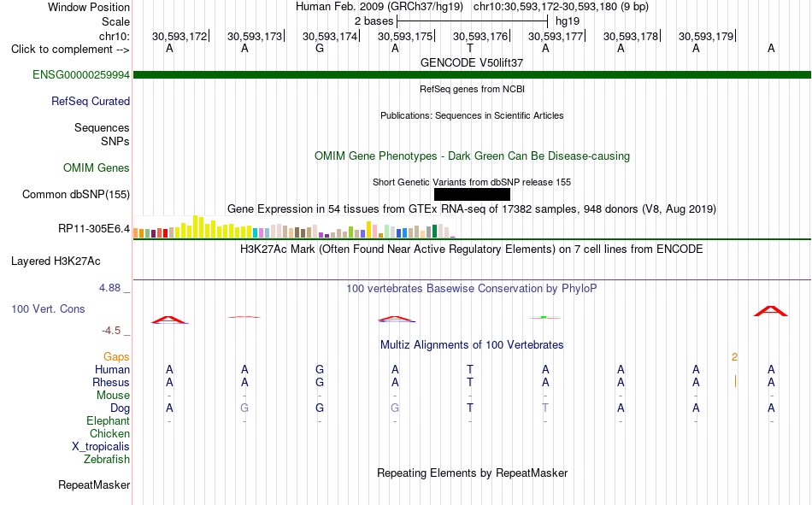
Task: Click GTEx Gene Expression track title
Action: (x=472, y=208)
